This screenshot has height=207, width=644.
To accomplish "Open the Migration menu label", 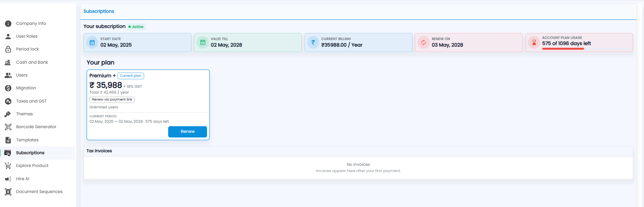I will pyautogui.click(x=26, y=88).
